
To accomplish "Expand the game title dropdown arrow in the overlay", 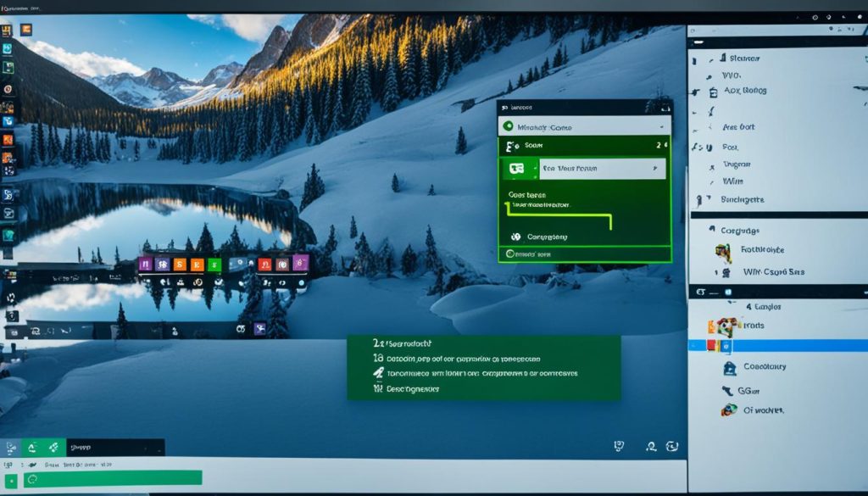I will [x=660, y=126].
